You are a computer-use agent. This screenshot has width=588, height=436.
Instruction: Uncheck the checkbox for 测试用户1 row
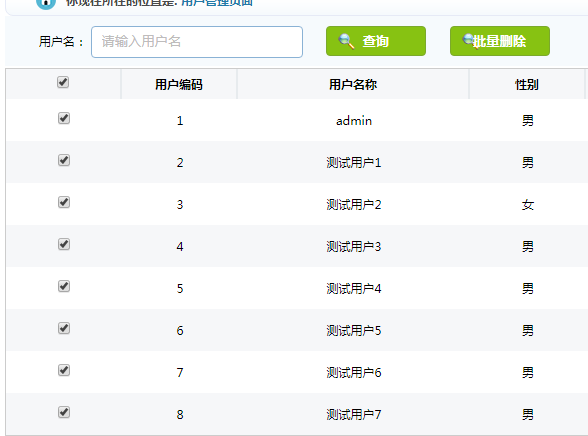pyautogui.click(x=64, y=160)
